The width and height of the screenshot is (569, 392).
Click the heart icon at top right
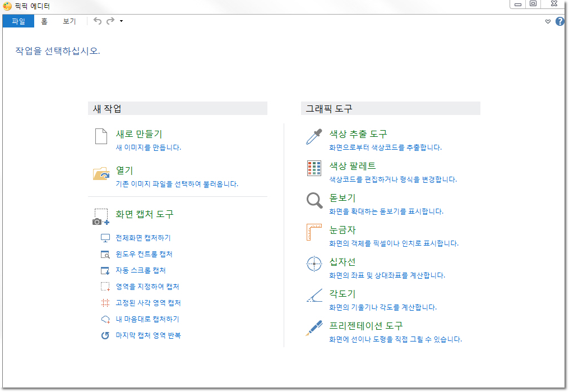(x=548, y=21)
